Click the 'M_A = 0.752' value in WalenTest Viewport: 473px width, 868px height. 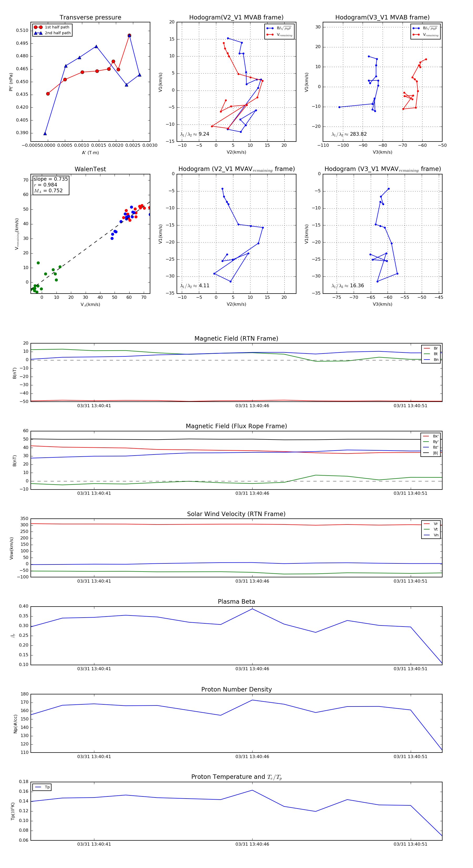(48, 191)
